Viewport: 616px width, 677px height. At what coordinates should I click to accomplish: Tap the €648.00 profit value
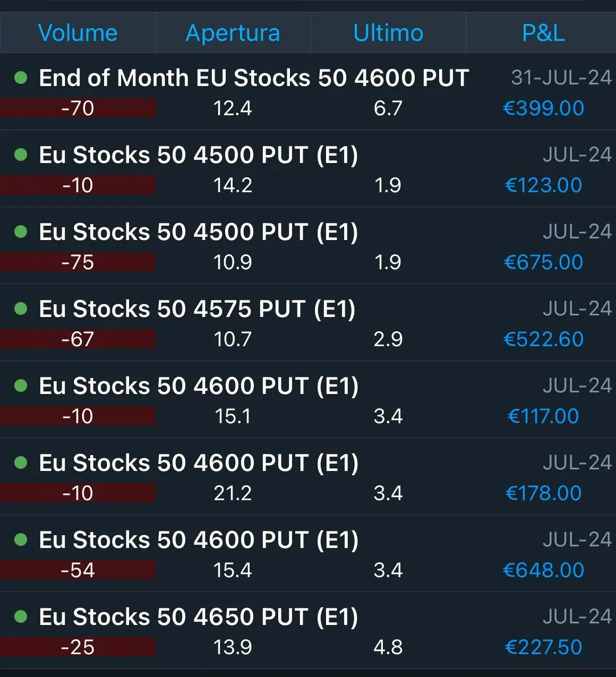pyautogui.click(x=543, y=570)
